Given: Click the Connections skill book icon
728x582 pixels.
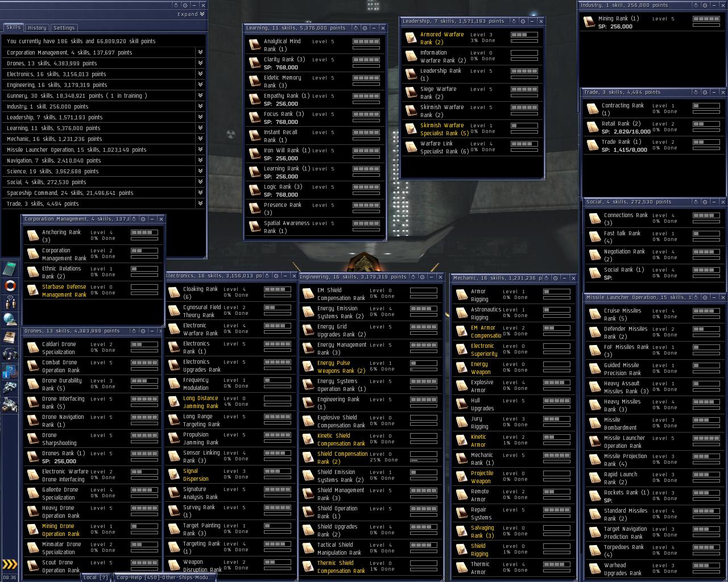Looking at the screenshot, I should [x=594, y=219].
